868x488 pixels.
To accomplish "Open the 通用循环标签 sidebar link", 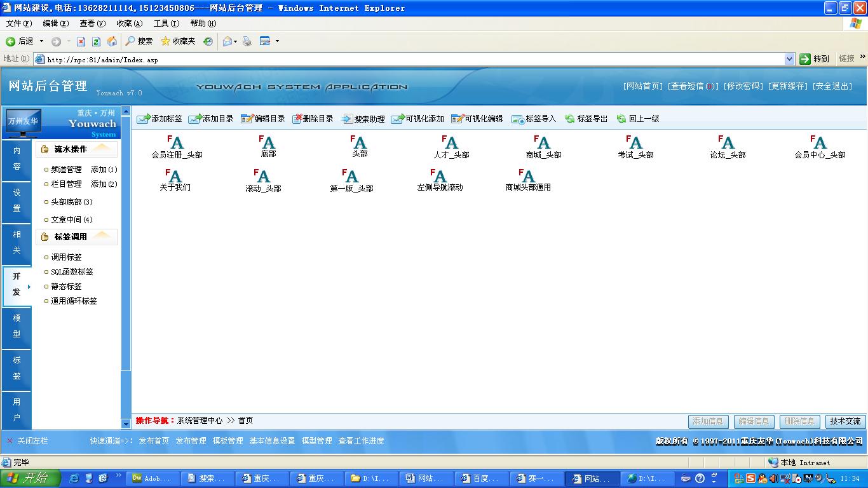I will click(x=74, y=301).
